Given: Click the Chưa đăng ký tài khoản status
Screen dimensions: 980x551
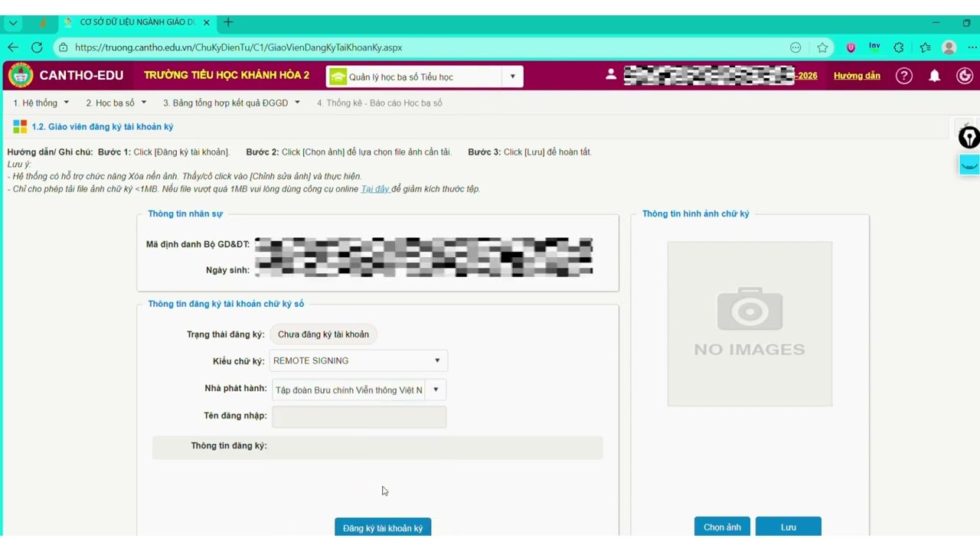Looking at the screenshot, I should (x=323, y=334).
